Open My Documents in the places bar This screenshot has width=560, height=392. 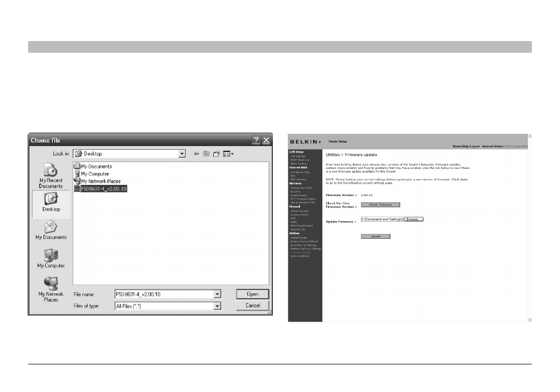50,230
